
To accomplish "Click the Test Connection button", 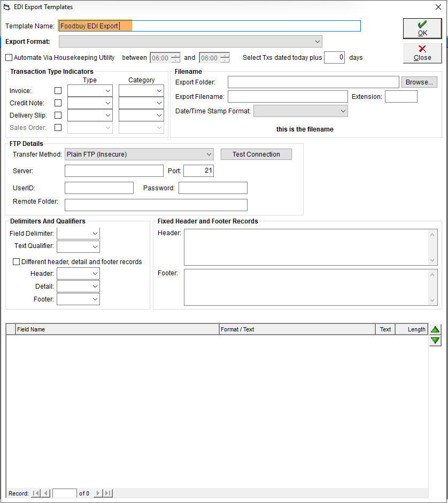I will [256, 154].
